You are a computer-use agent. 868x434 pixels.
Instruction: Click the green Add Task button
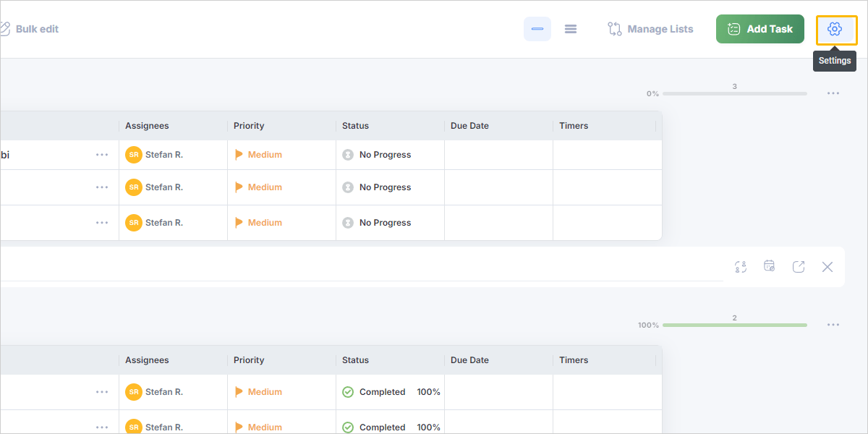click(x=759, y=29)
